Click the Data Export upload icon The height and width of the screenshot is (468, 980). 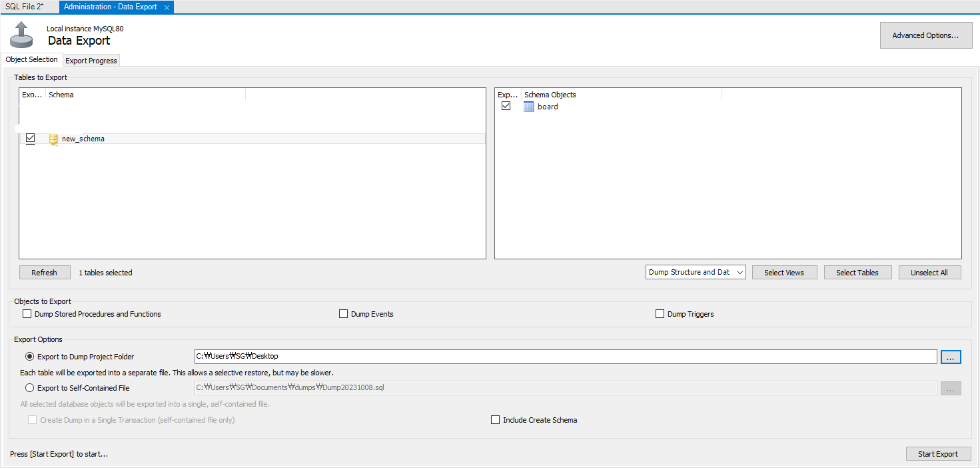[21, 35]
